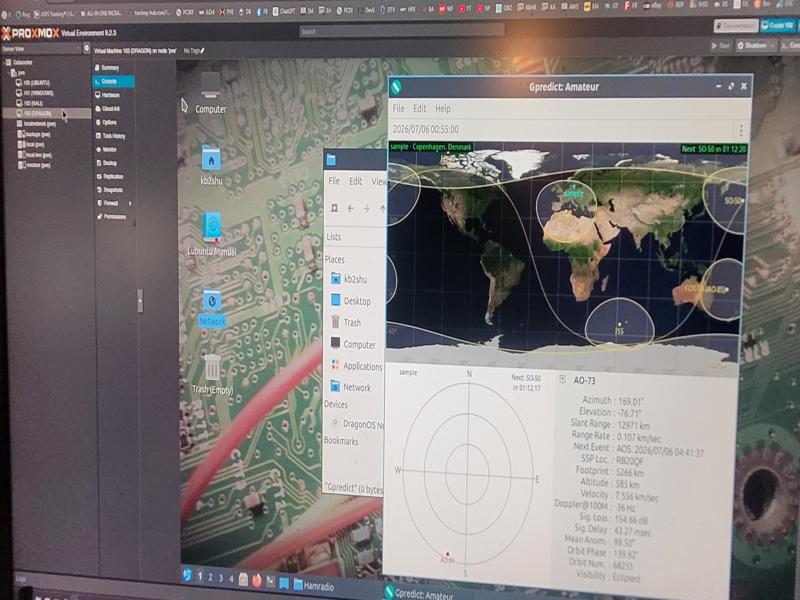Viewport: 800px width, 600px height.
Task: Open Gpredict module options kebab menu
Action: tap(741, 130)
